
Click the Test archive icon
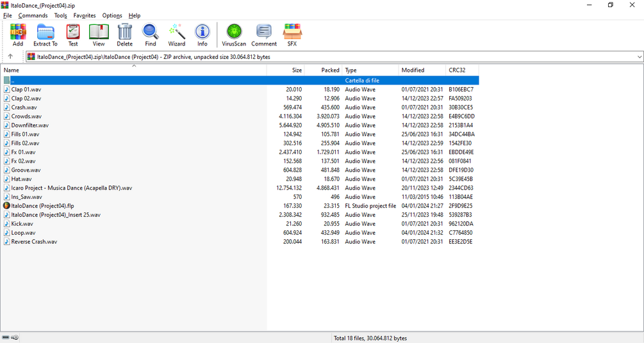72,31
